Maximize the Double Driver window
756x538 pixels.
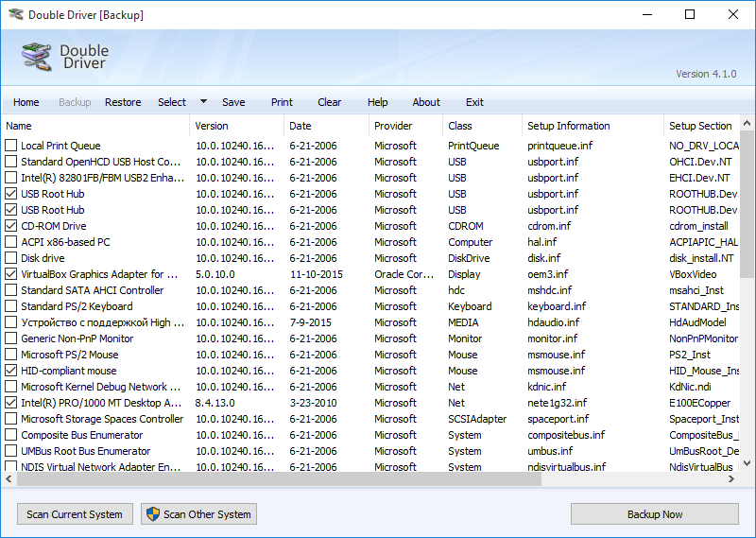pyautogui.click(x=690, y=14)
